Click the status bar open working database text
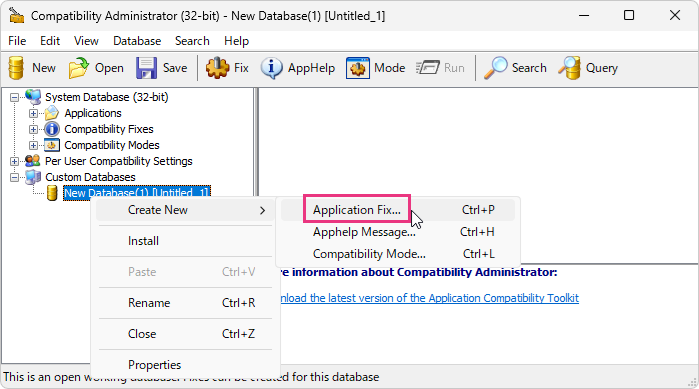The height and width of the screenshot is (389, 699). [x=191, y=377]
